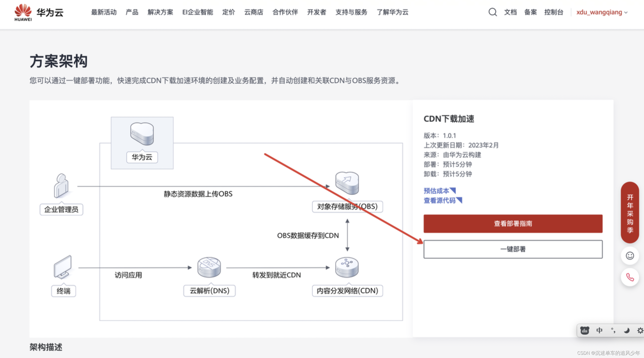Click the red phone contact icon
644x358 pixels.
pyautogui.click(x=630, y=277)
